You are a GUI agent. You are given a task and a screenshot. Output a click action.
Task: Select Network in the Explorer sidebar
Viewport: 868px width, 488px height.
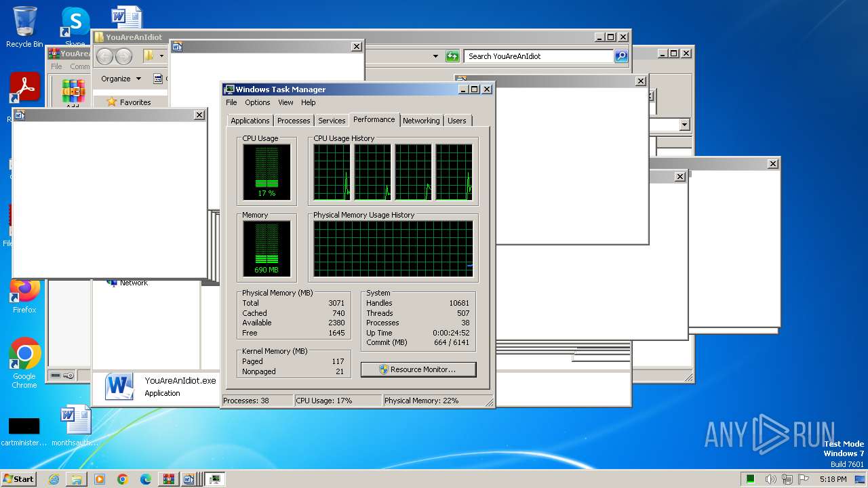(x=134, y=283)
